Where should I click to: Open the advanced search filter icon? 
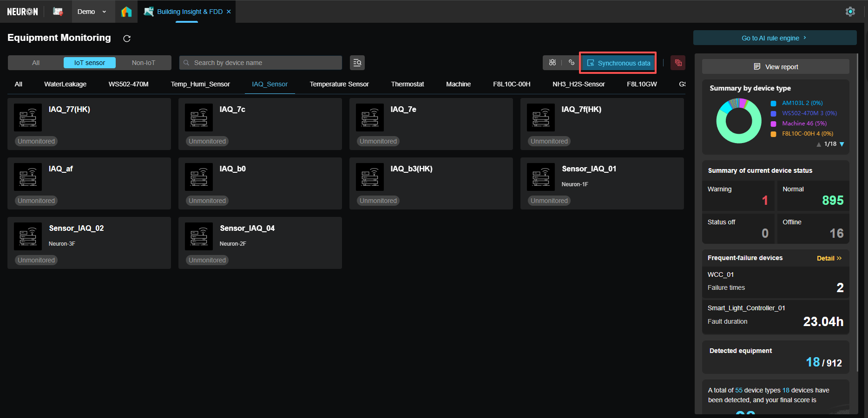pyautogui.click(x=357, y=63)
